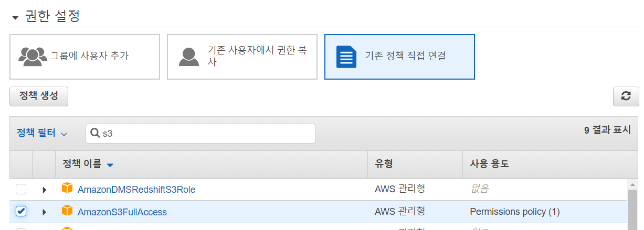Select the 그룹에 사용자 추가 option
The width and height of the screenshot is (644, 230).
pos(85,57)
